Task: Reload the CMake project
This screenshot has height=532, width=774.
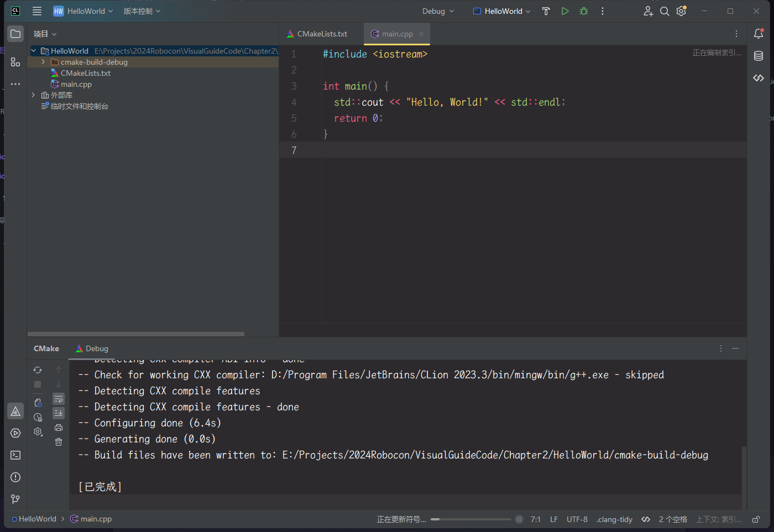Action: pyautogui.click(x=38, y=370)
